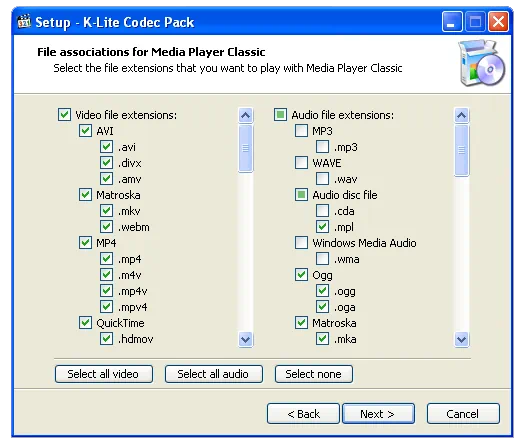
Task: Uncheck the .mpl extension
Action: (x=322, y=227)
